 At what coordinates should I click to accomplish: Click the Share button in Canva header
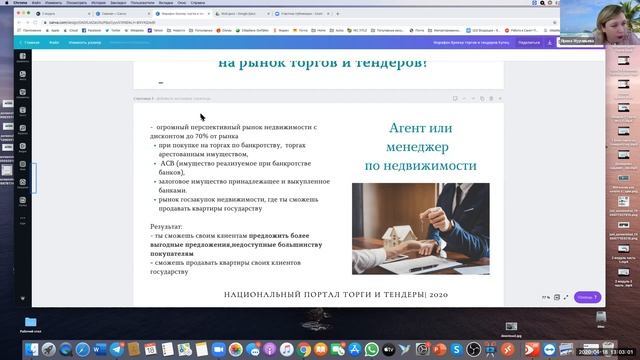coord(529,42)
